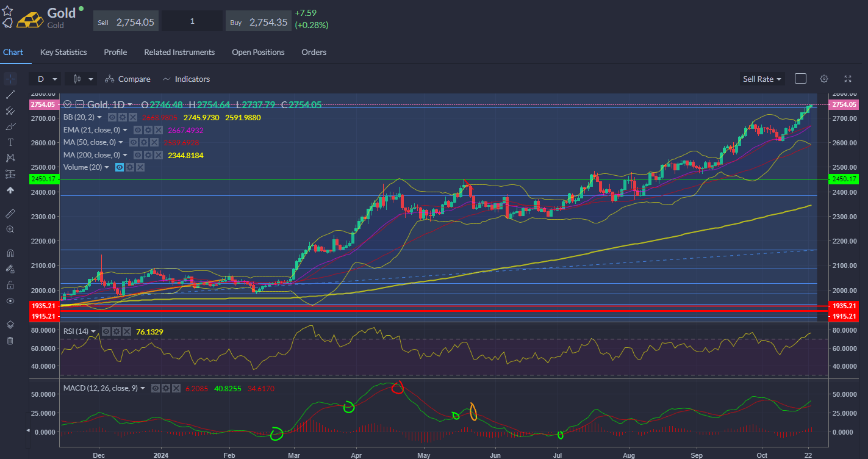Click the Buy 2,754.35 button
The height and width of the screenshot is (459, 868).
tap(259, 22)
